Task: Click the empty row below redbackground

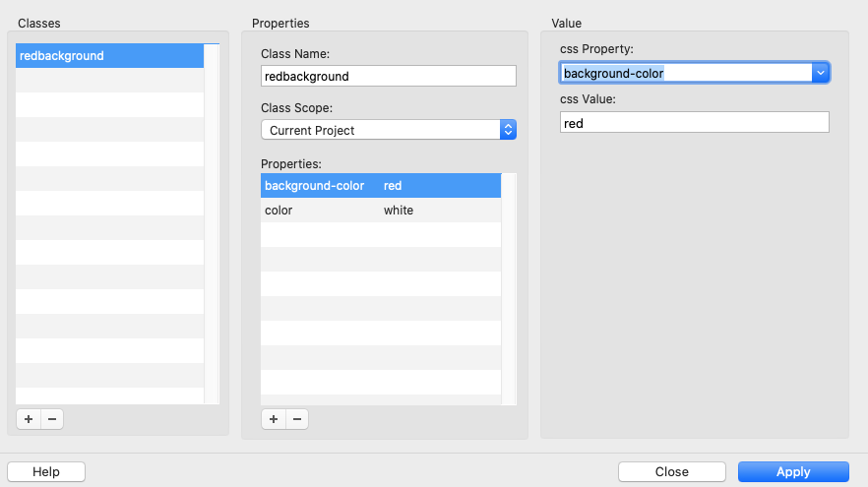Action: 109,81
